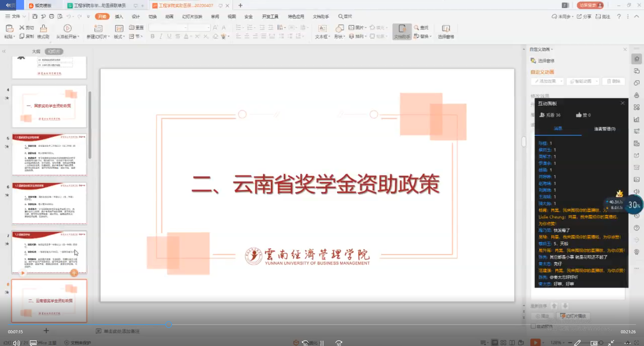Viewport: 644px width, 346px height.
Task: Pause the video playback
Action: [x=322, y=343]
